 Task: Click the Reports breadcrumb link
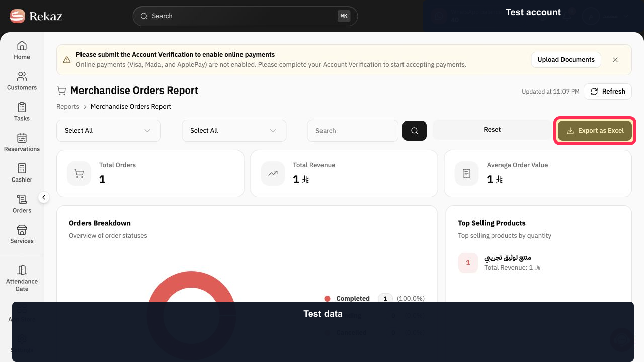point(68,107)
